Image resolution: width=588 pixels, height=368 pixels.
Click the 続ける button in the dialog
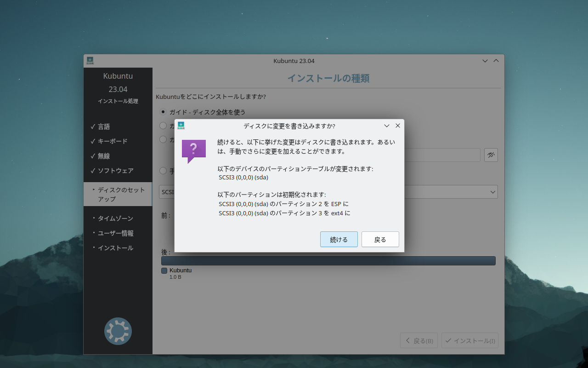point(339,239)
